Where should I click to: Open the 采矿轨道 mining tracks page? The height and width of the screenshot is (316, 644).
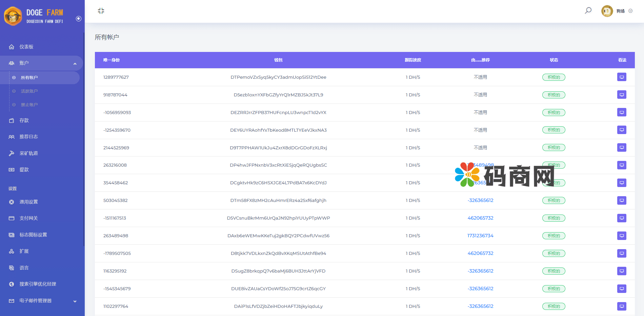click(x=28, y=153)
